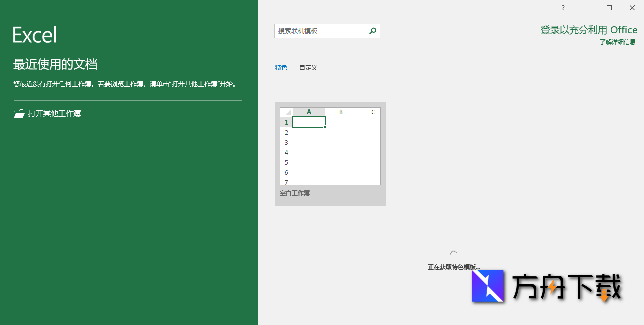Click 登录以充分利用 Office
The image size is (644, 325).
589,29
